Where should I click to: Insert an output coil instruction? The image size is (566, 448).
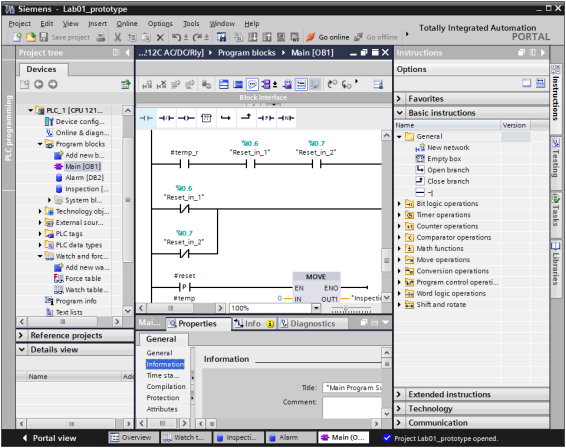click(187, 118)
